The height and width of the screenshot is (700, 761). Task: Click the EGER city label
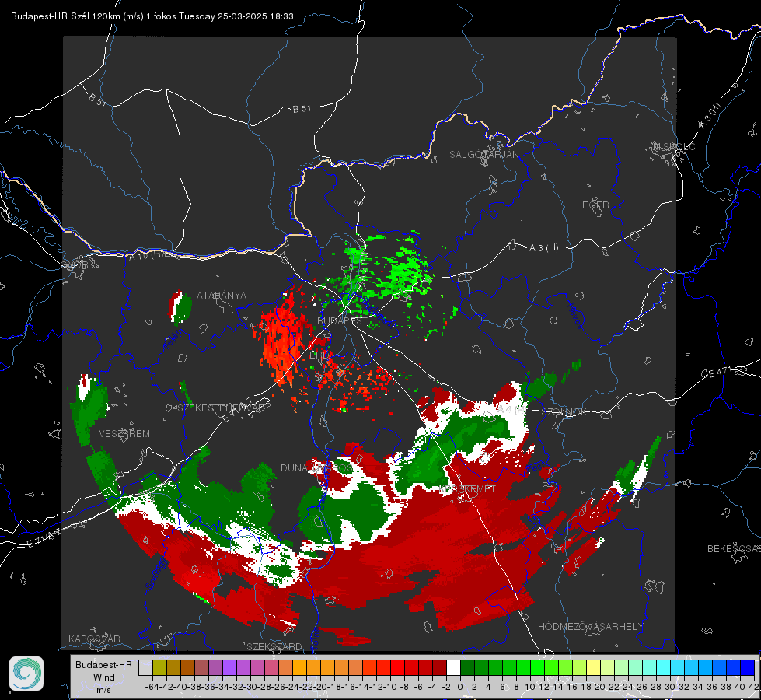(x=595, y=205)
